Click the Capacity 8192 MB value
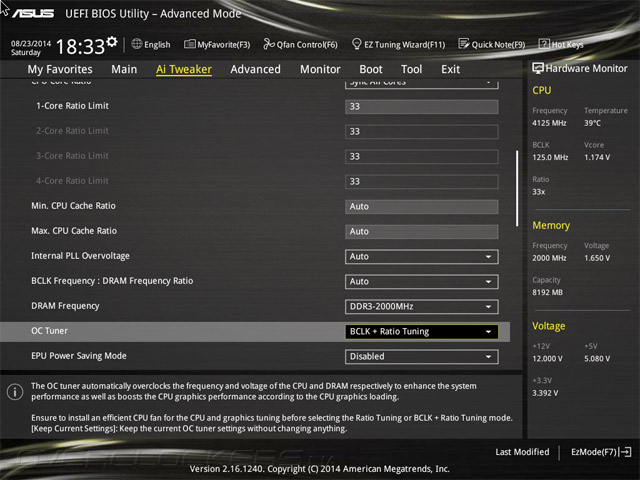Screen dimensions: 640x480 tap(547, 292)
